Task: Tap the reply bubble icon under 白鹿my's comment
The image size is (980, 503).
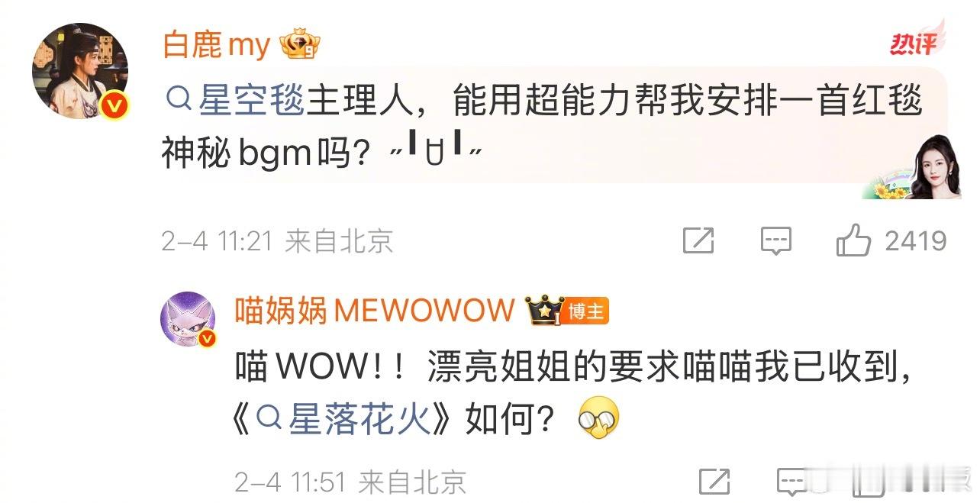Action: [776, 241]
